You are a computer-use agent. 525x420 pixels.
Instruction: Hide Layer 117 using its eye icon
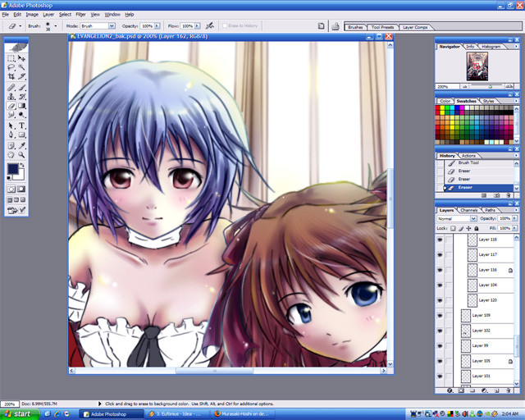point(440,255)
